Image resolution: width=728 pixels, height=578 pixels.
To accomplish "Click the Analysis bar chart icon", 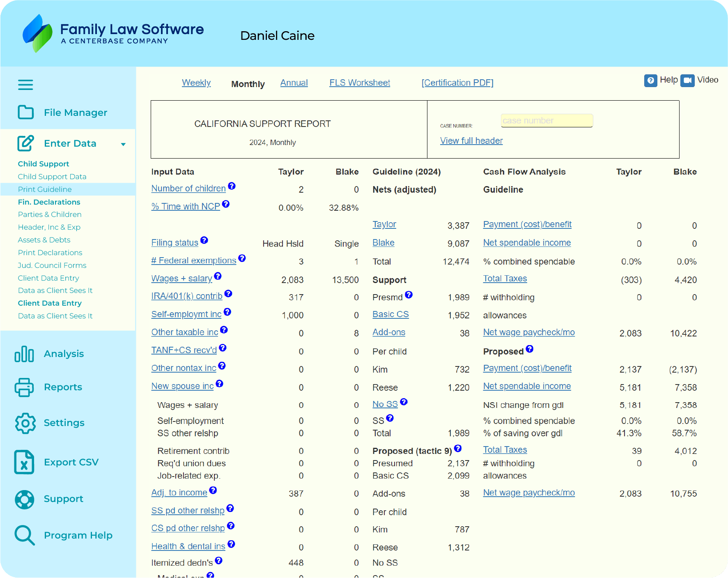I will (24, 354).
